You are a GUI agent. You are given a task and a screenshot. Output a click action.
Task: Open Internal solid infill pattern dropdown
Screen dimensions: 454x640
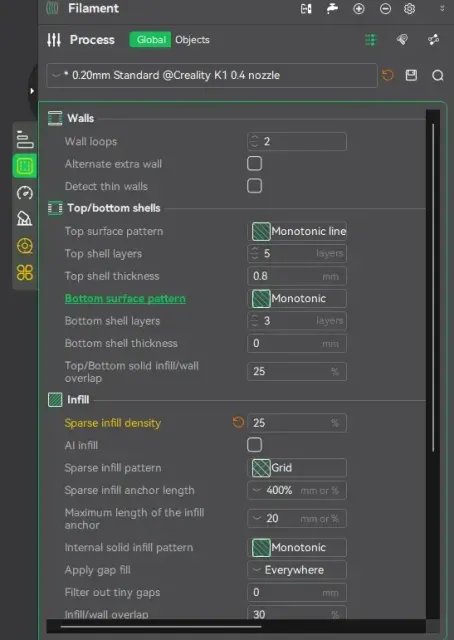tap(297, 548)
